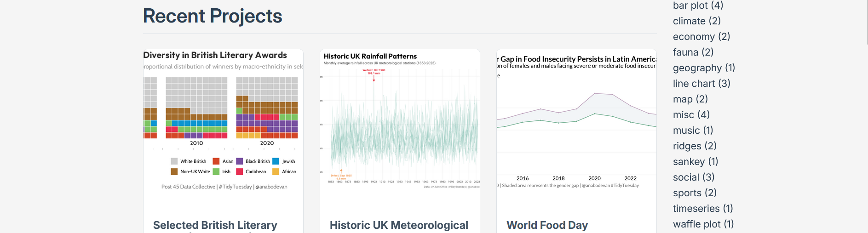Screen dimensions: 868x233
Task: Open the Historic UK Rainfall Patterns thumbnail
Action: pyautogui.click(x=400, y=122)
